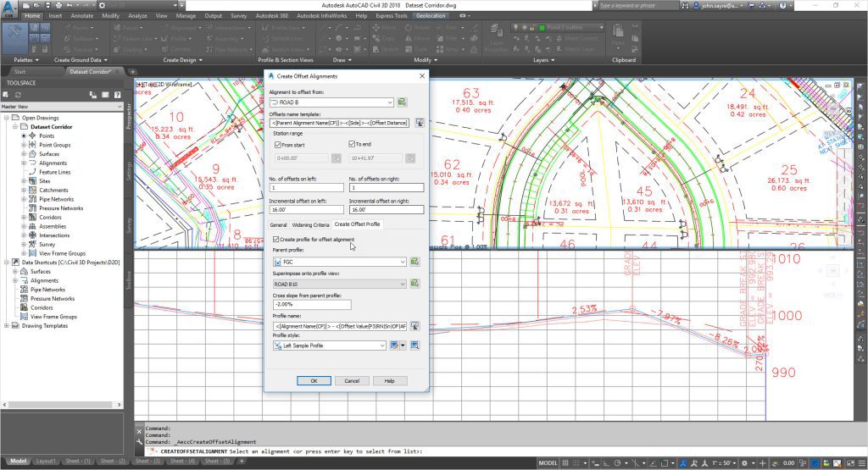
Task: Click the Cross slope from parent profile field
Action: pos(311,305)
